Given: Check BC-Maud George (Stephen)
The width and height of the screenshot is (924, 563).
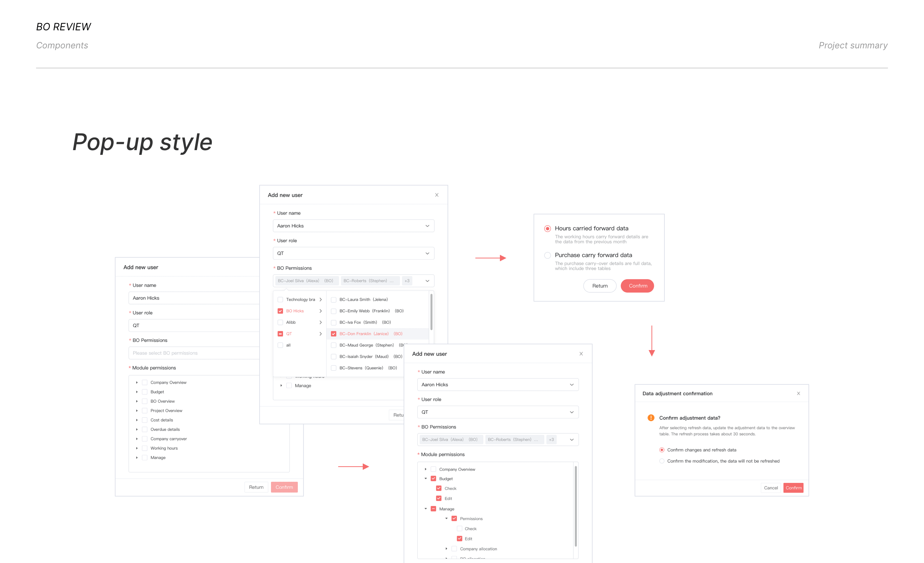Looking at the screenshot, I should [x=334, y=345].
